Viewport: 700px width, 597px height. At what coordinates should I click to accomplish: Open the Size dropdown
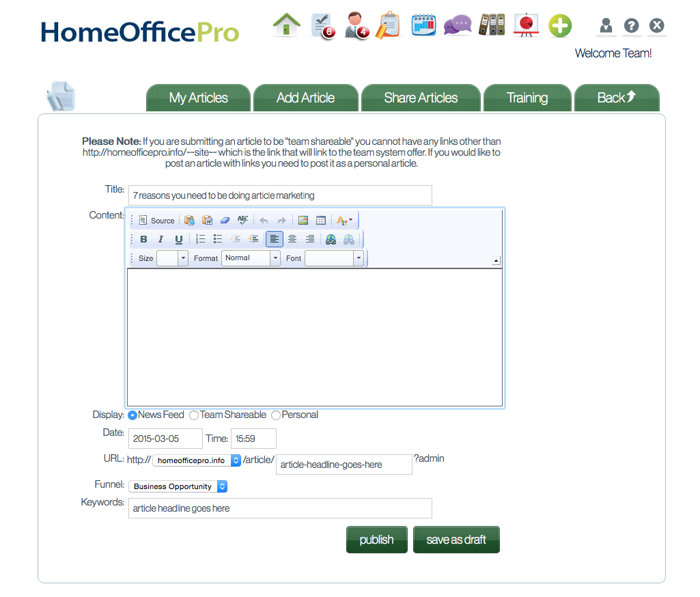(172, 258)
